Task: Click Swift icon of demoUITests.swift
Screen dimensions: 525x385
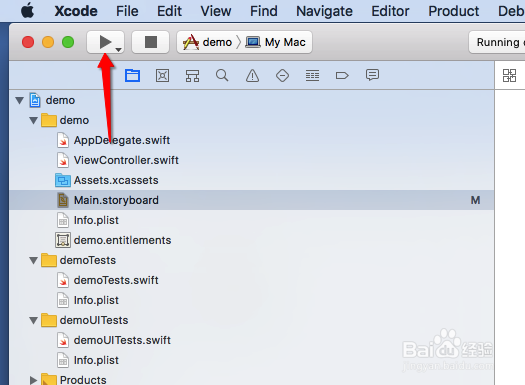Action: pyautogui.click(x=63, y=340)
